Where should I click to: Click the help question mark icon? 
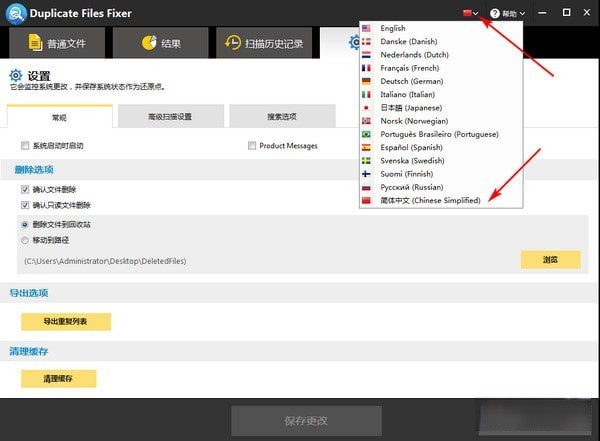coord(495,13)
